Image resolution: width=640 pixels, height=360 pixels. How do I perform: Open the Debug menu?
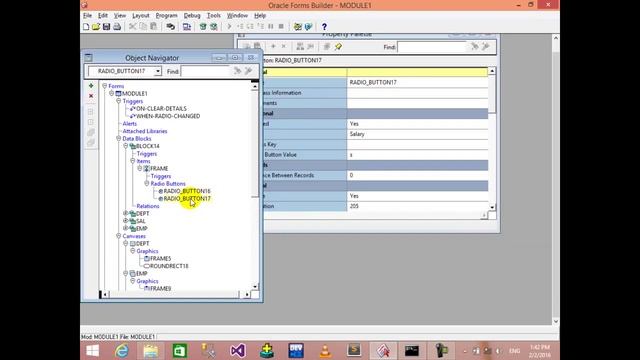pyautogui.click(x=192, y=16)
